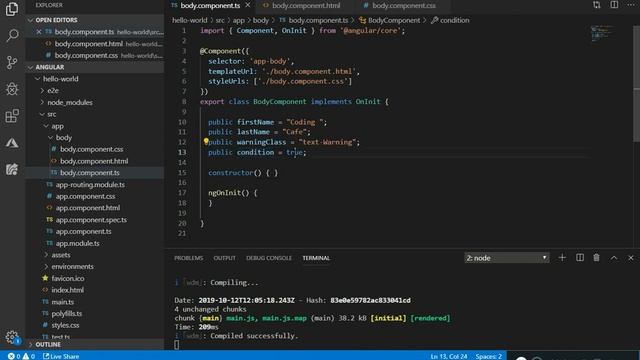Collapse the ANGULAR workspace section
The width and height of the screenshot is (640, 360).
[31, 67]
